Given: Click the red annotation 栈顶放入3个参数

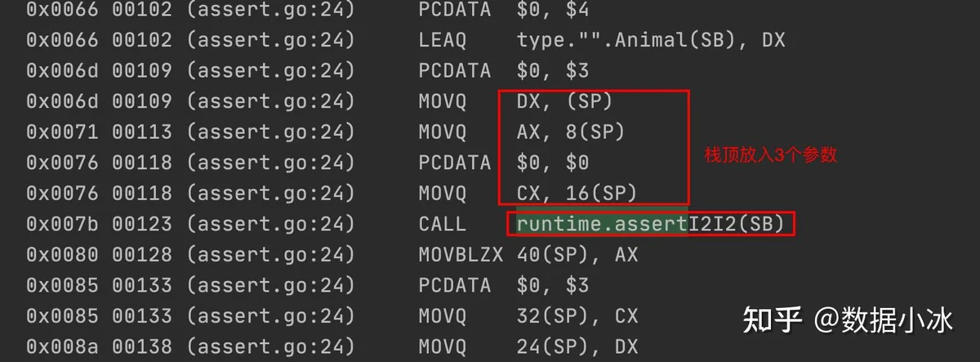Looking at the screenshot, I should click(x=771, y=155).
